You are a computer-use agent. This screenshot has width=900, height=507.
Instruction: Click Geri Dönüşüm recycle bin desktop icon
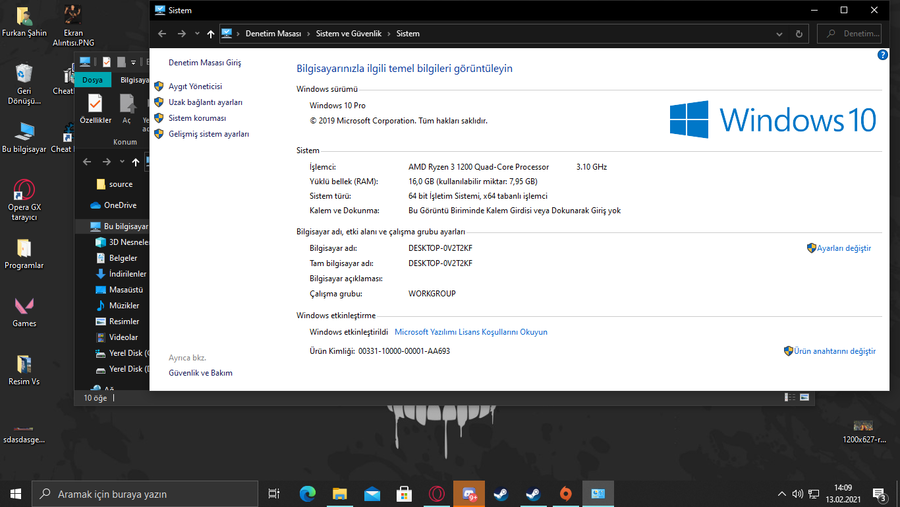[24, 84]
